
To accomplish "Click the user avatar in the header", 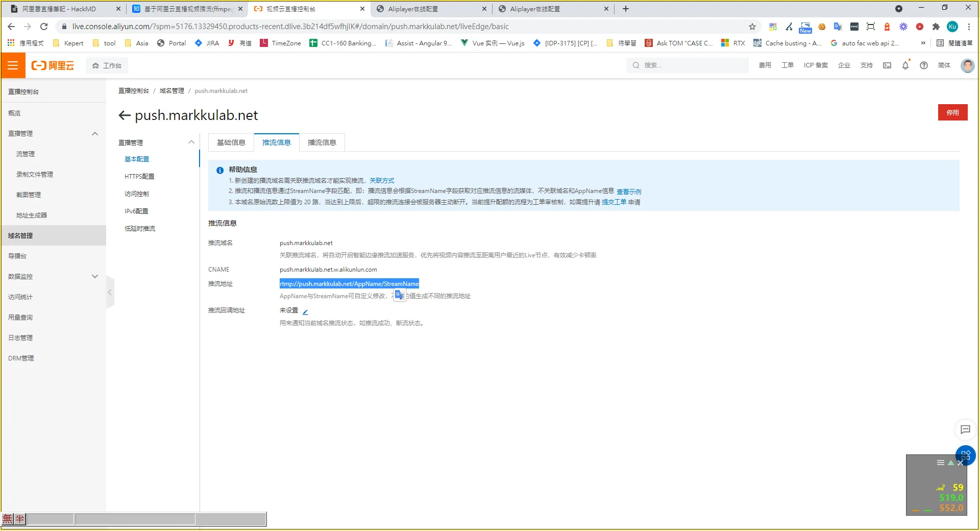I will 967,65.
